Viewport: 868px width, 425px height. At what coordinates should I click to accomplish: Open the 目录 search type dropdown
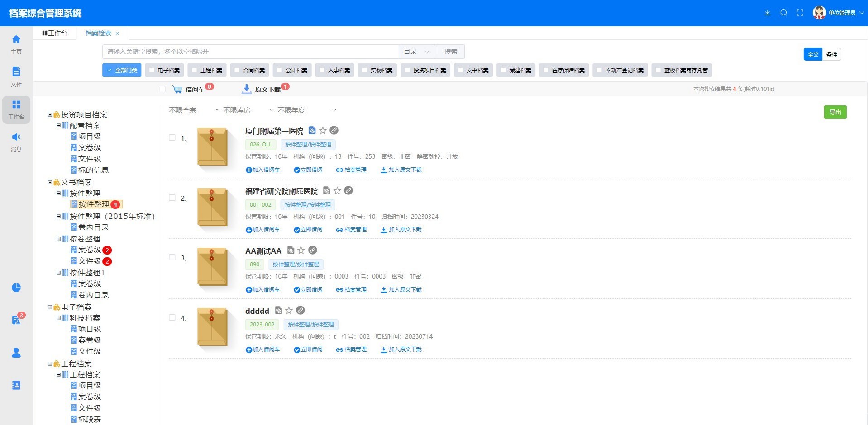coord(416,52)
